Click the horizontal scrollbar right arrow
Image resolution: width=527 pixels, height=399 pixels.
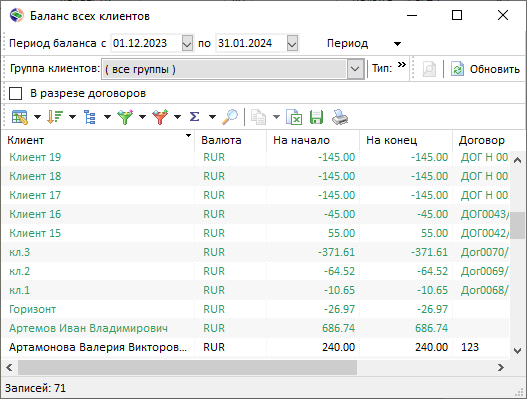pyautogui.click(x=501, y=367)
